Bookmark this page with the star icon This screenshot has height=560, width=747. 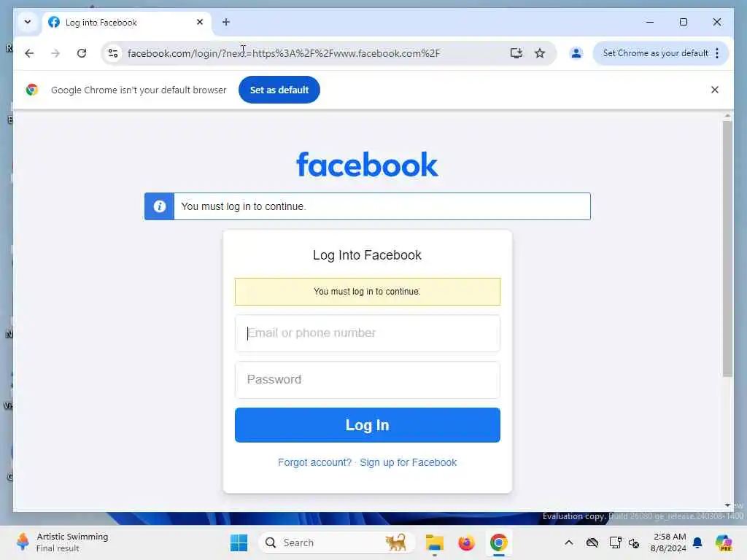(539, 53)
